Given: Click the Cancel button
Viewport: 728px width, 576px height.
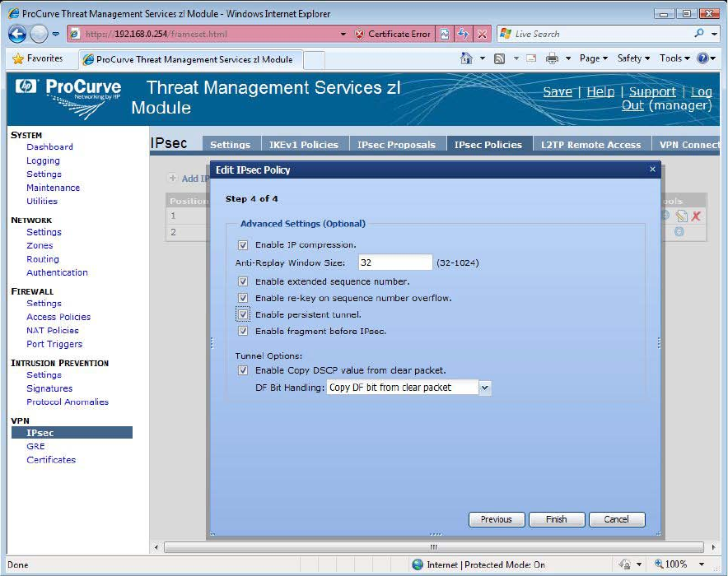Looking at the screenshot, I should (617, 519).
